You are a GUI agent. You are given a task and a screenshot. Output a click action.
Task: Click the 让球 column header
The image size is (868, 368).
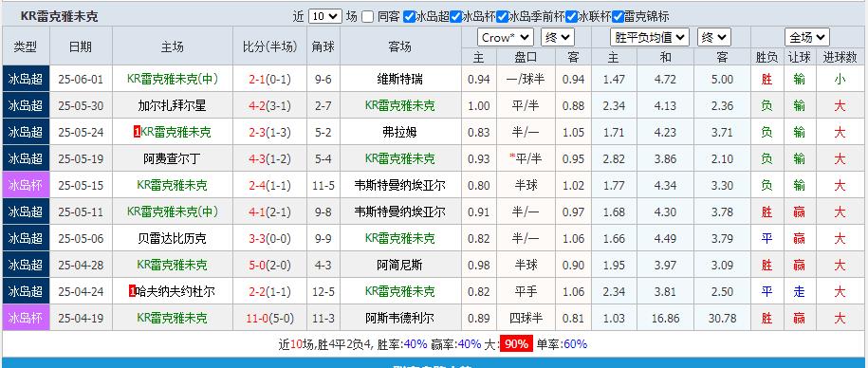799,57
